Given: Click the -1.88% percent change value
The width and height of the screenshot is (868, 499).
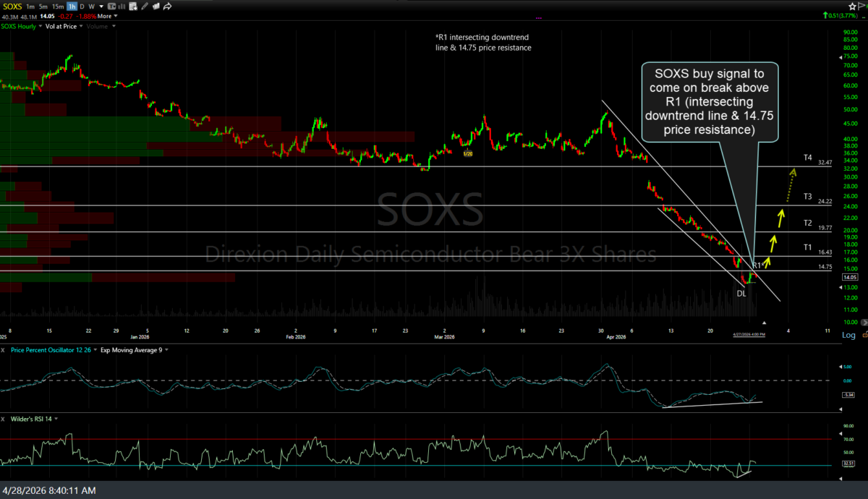Looking at the screenshot, I should click(87, 16).
